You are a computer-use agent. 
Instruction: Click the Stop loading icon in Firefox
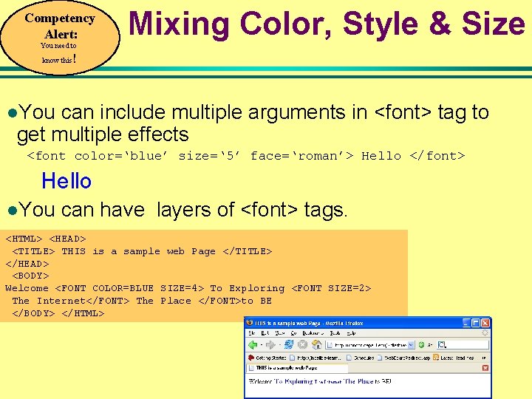(302, 345)
